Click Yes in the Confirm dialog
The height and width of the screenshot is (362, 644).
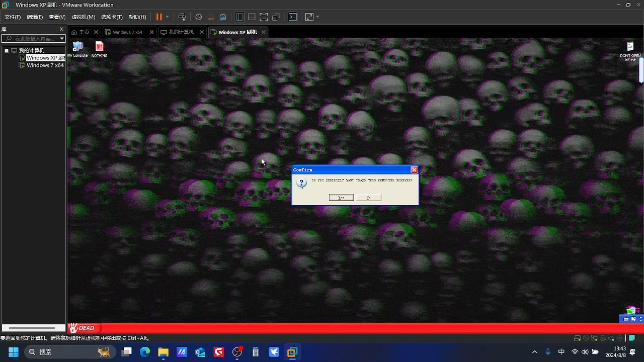coord(342,198)
